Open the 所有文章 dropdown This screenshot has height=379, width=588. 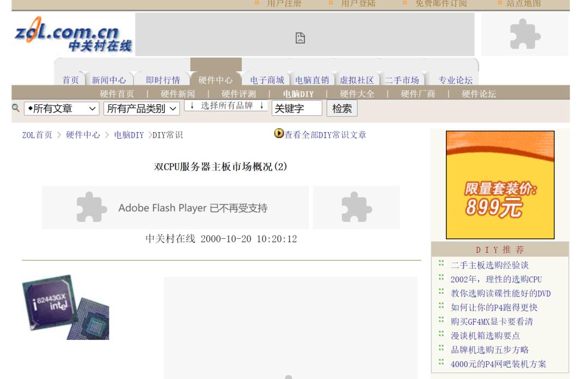(62, 109)
